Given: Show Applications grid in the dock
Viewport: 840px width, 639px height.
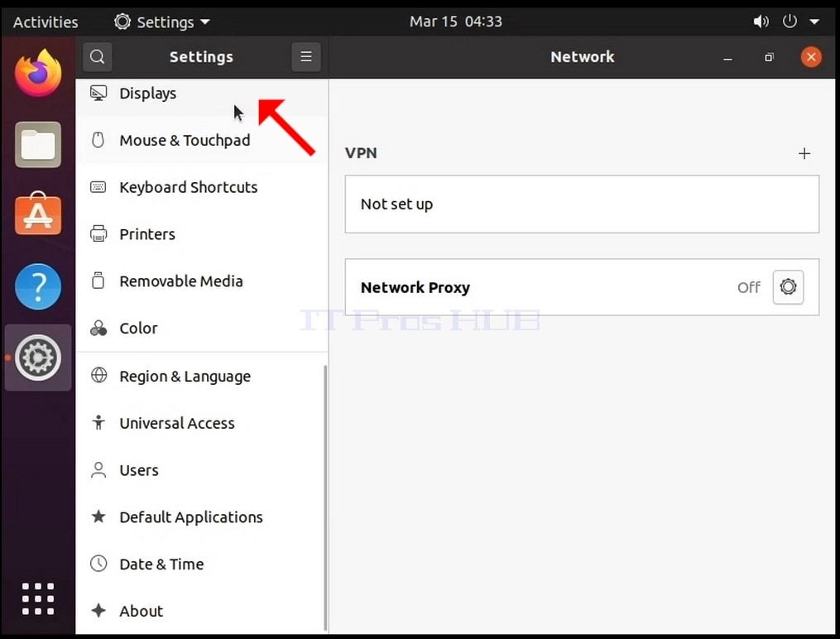Looking at the screenshot, I should tap(38, 598).
